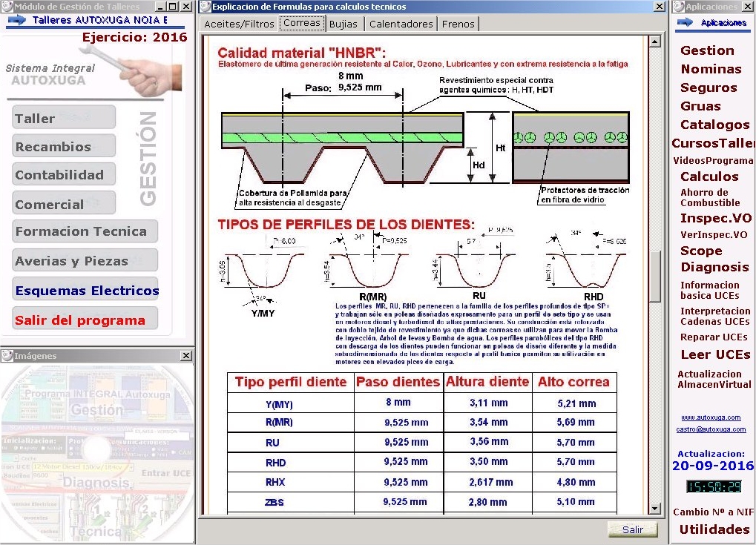Open Calculos application
Image resolution: width=756 pixels, height=545 pixels.
pos(709,176)
